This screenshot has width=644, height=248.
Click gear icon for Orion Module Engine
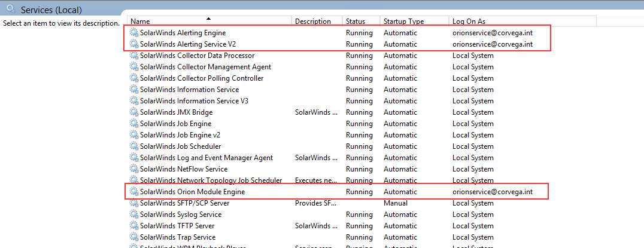coord(134,191)
